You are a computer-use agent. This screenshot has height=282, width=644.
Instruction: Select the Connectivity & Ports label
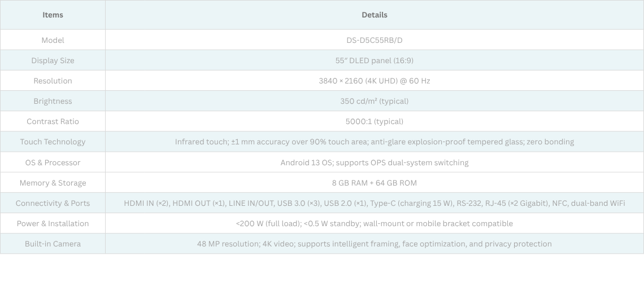[x=53, y=203]
